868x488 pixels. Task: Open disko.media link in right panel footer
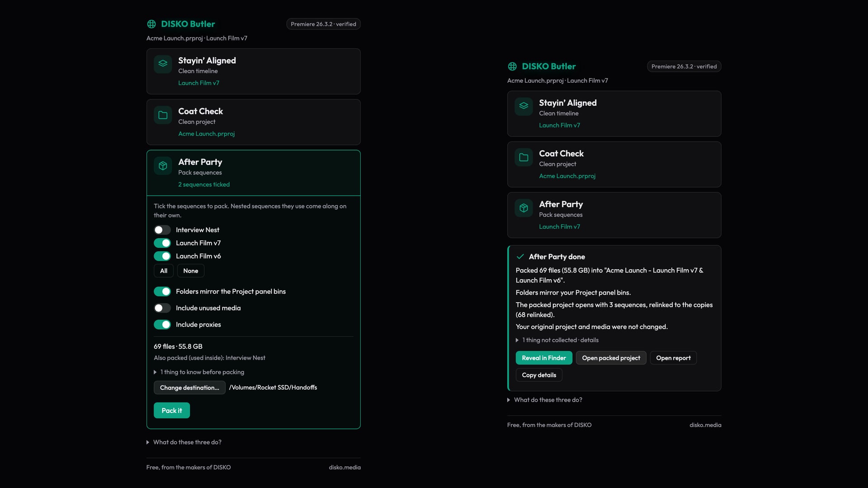tap(705, 425)
